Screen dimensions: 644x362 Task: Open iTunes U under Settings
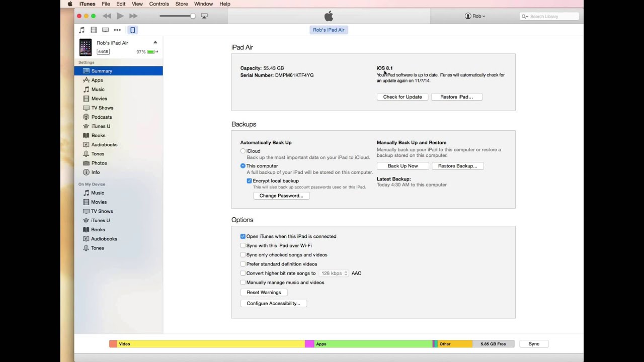[x=101, y=126]
